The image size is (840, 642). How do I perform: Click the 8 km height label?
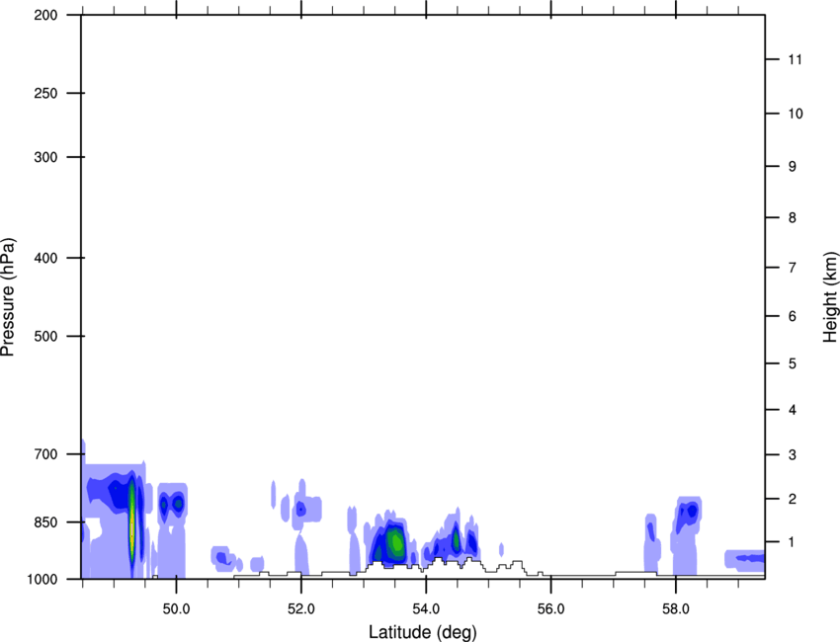pos(793,218)
